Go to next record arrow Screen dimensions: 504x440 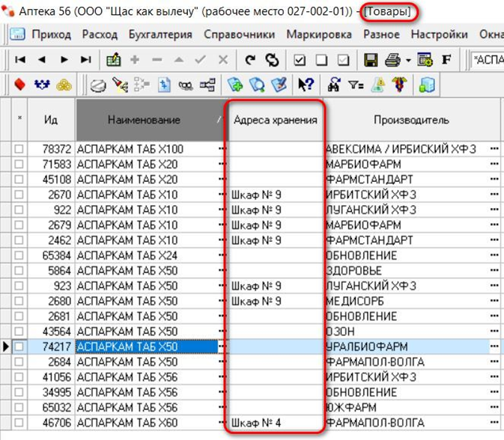click(x=64, y=60)
